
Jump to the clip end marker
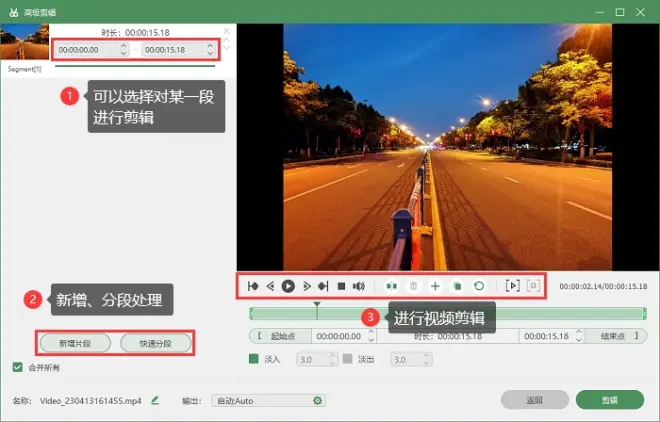coord(323,286)
